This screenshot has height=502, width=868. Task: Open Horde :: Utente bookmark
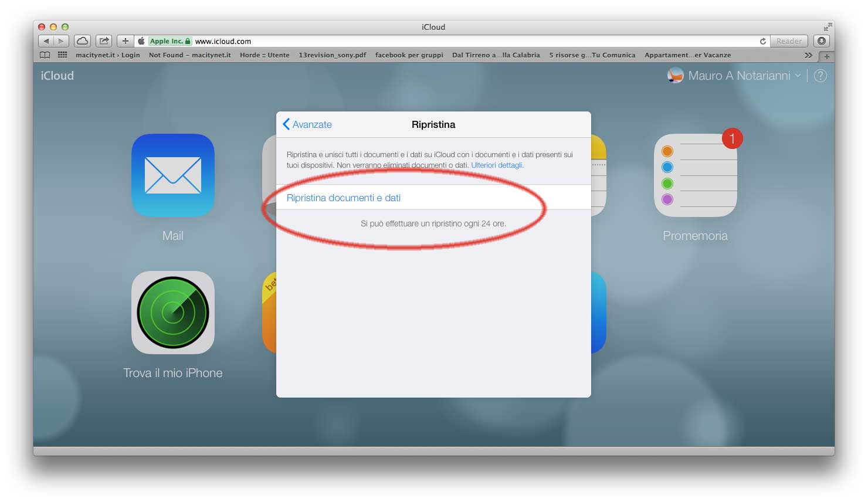point(265,55)
